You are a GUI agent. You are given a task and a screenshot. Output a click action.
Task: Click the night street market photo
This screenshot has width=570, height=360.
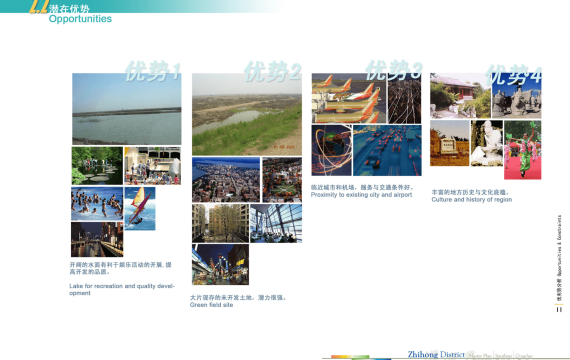tap(220, 264)
